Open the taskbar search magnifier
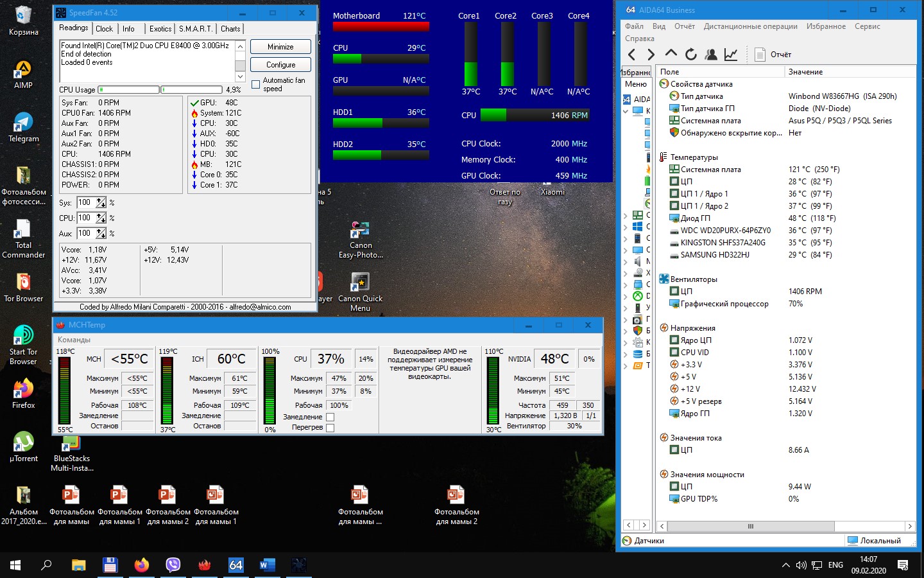The width and height of the screenshot is (924, 578). 46,565
